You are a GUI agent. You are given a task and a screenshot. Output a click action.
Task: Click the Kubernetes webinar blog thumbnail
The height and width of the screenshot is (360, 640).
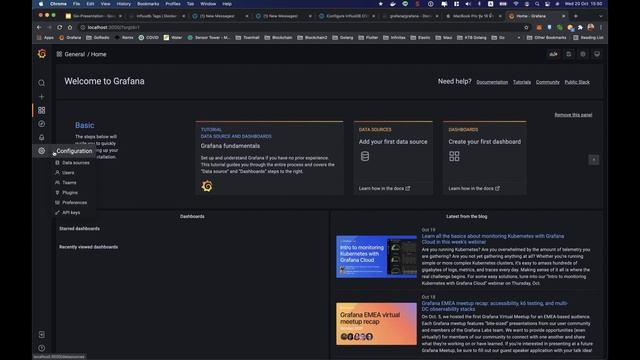coord(376,256)
